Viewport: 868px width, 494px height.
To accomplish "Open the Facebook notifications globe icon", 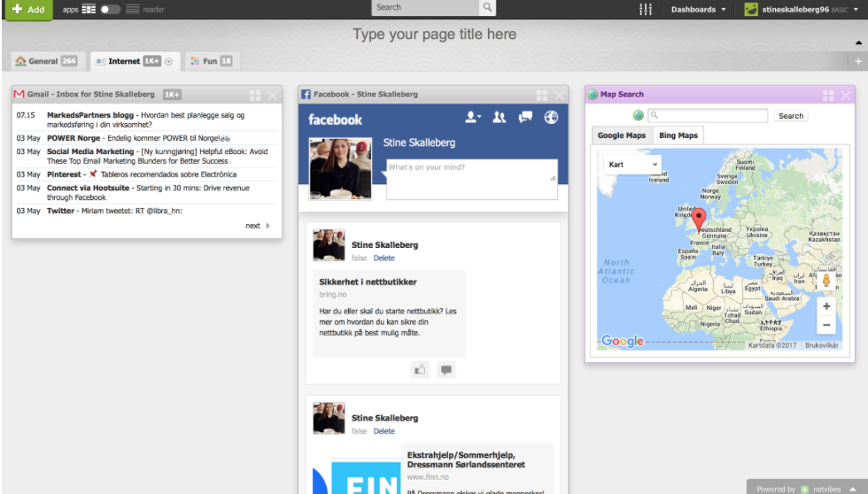I will coord(551,117).
